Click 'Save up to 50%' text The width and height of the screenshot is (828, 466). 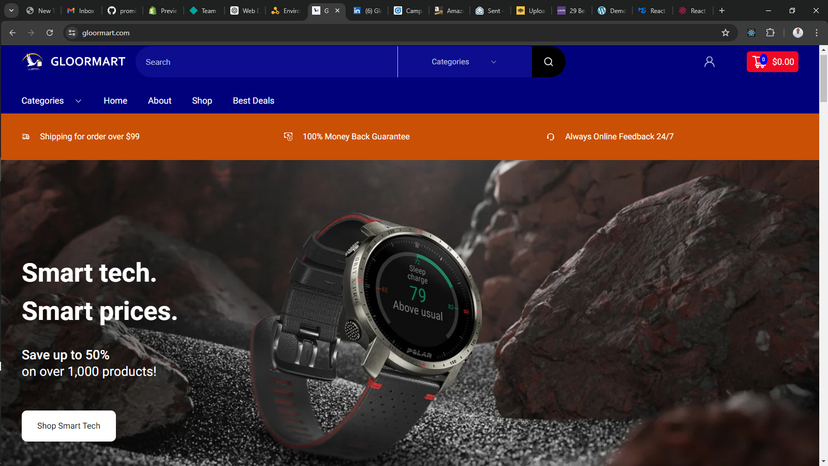point(65,355)
